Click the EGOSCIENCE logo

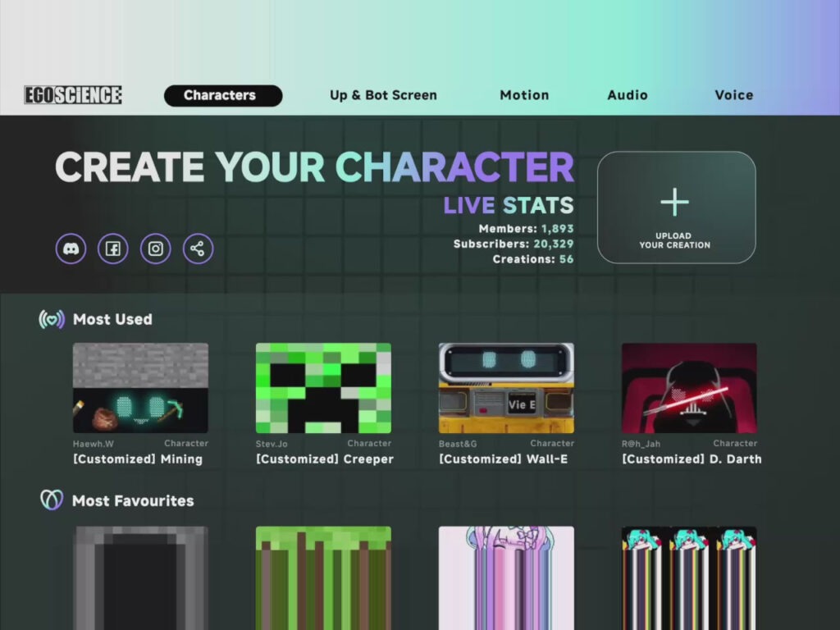(x=73, y=95)
